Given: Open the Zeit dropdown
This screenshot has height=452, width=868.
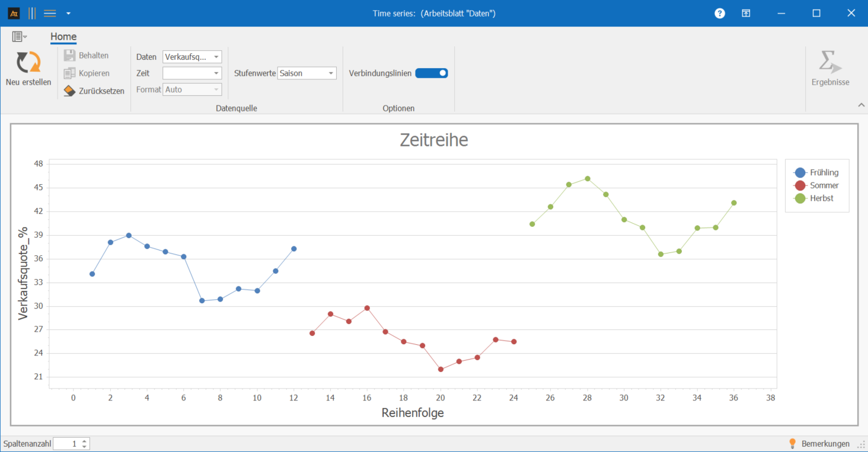Looking at the screenshot, I should [x=216, y=73].
